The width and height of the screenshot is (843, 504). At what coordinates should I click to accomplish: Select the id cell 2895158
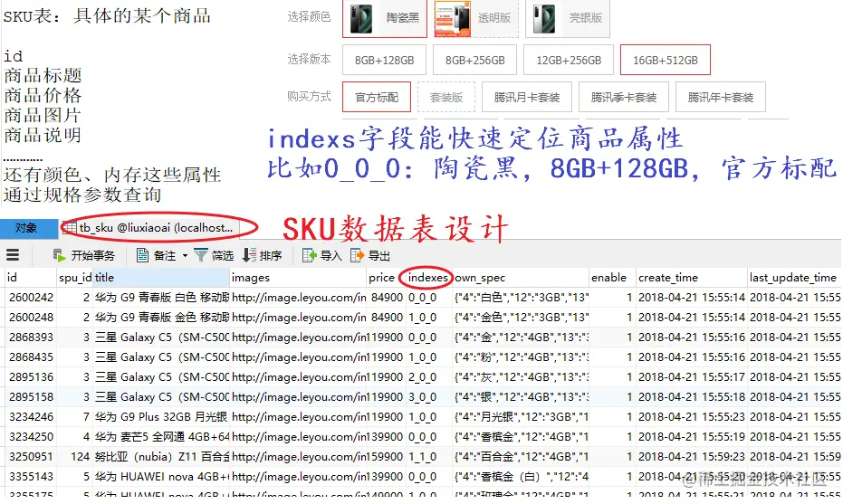(x=31, y=397)
